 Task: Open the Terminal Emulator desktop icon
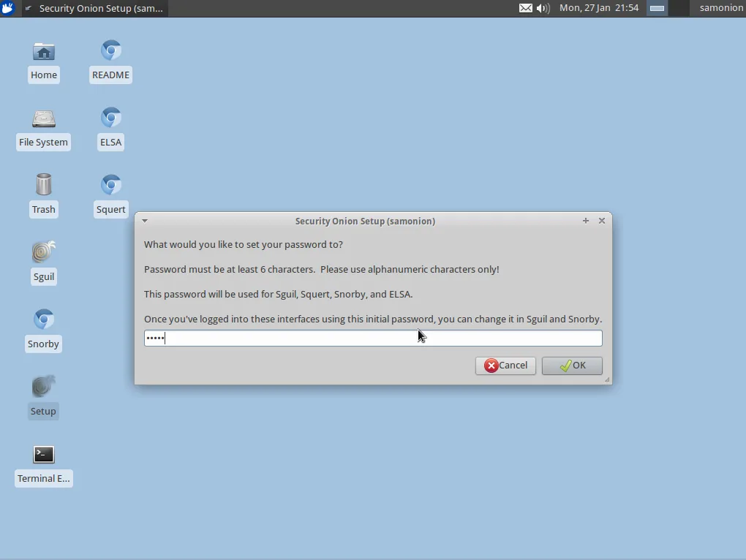(x=44, y=466)
